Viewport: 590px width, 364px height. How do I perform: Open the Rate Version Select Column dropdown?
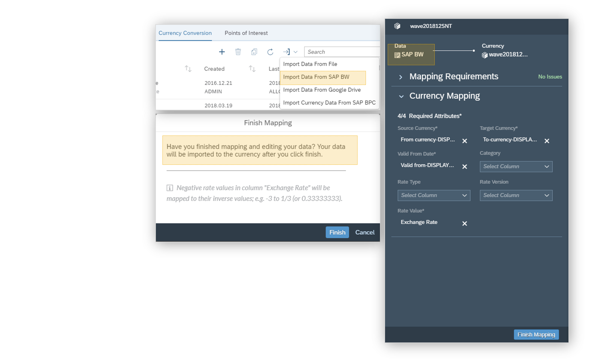pos(516,195)
